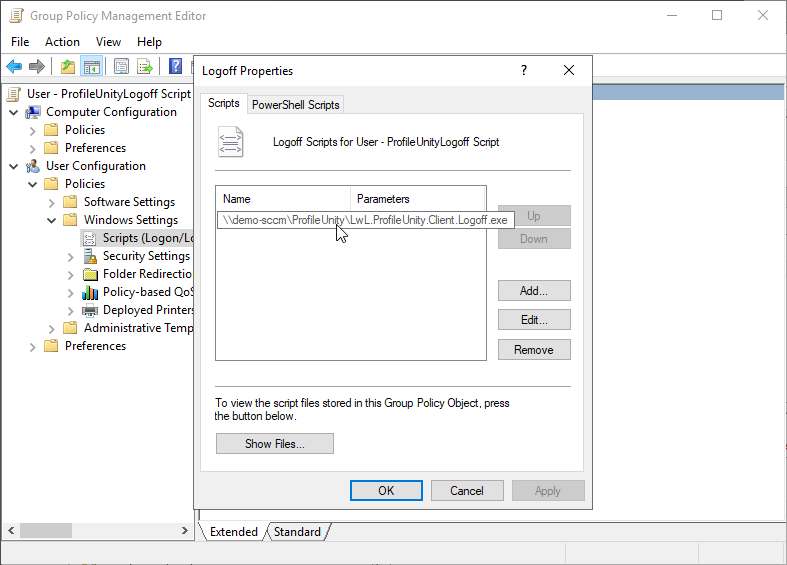Confirm the dialog with OK
Viewport: 787px width, 565px height.
(x=386, y=491)
